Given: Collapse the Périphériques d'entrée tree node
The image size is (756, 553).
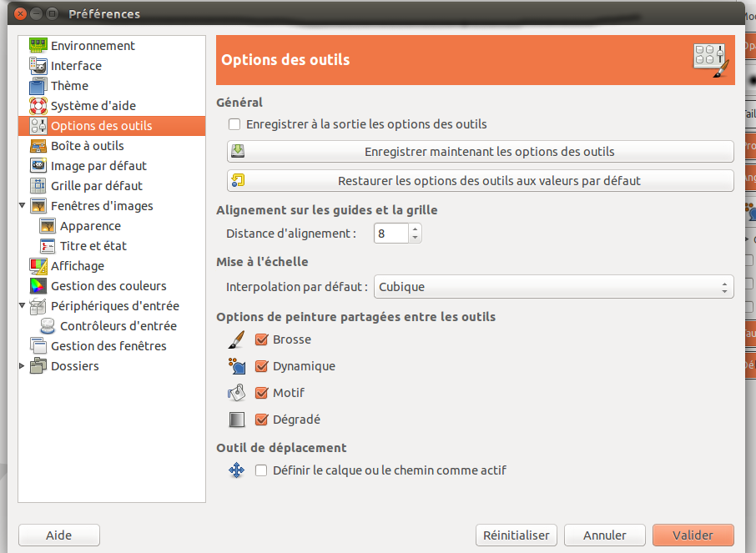Looking at the screenshot, I should point(23,305).
